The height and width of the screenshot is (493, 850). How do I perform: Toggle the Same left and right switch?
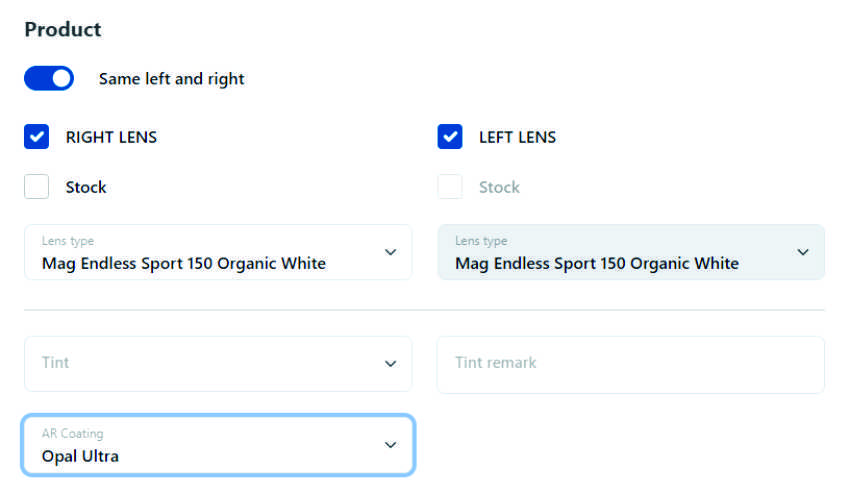[49, 79]
